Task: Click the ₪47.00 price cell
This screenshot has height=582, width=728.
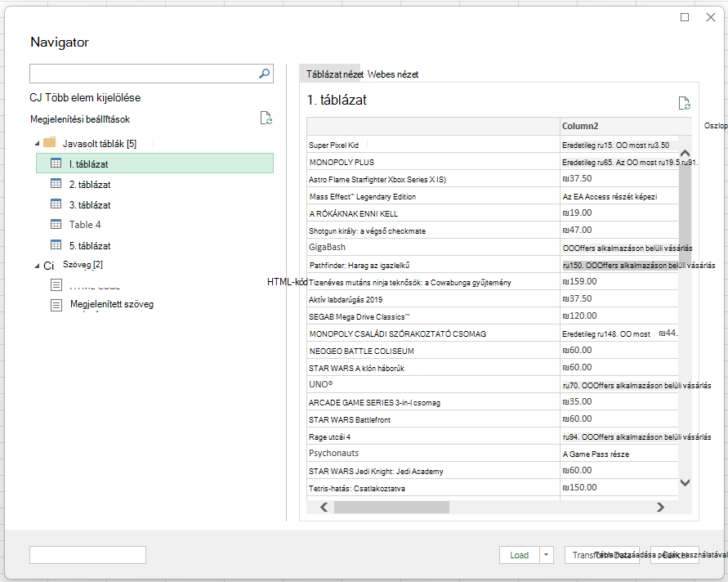Action: pos(619,230)
